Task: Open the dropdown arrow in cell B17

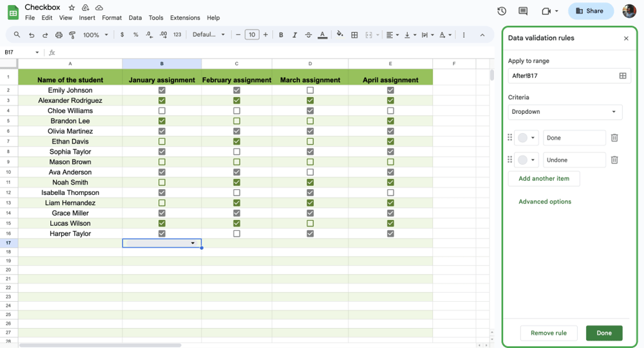Action: (x=193, y=243)
